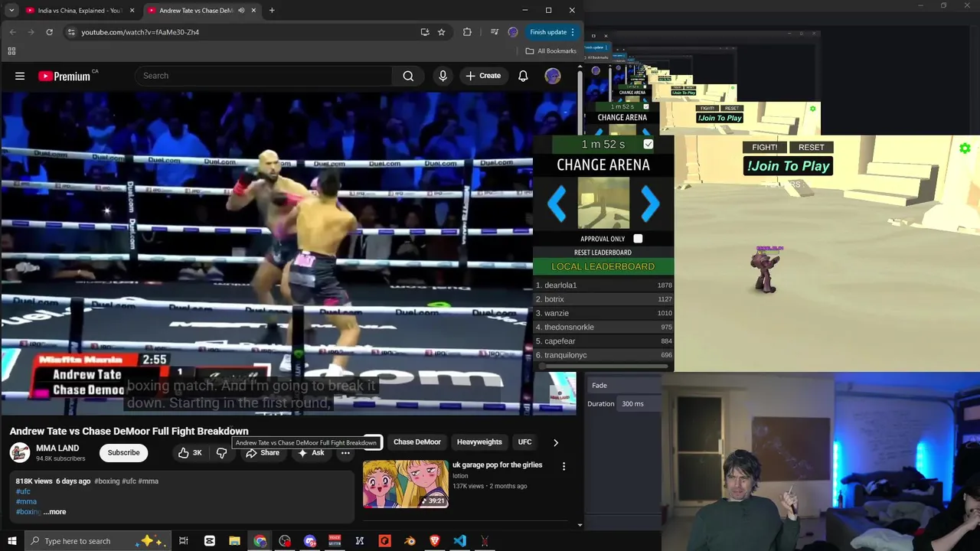Open Windows Task View button
Viewport: 980px width, 551px height.
point(184,541)
